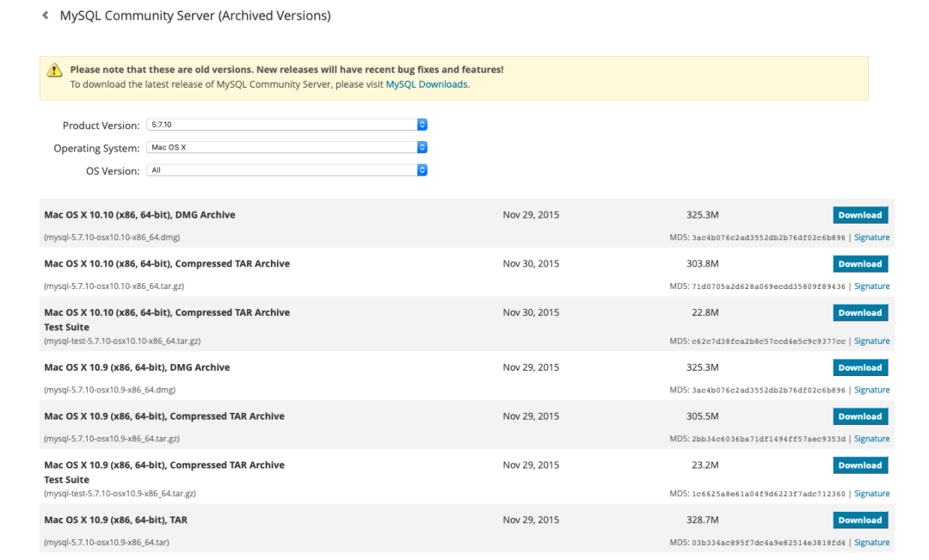Click Signature link for 10.9 TAR file
The width and height of the screenshot is (929, 560).
(x=871, y=543)
